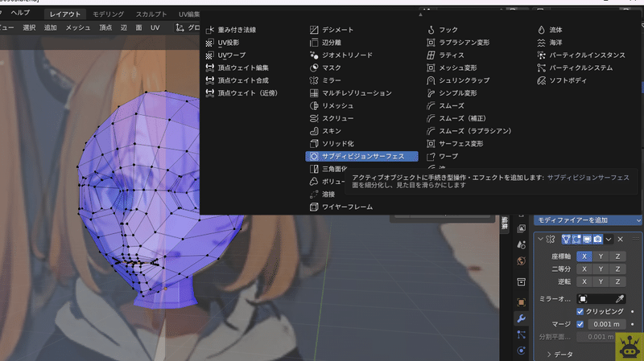
Task: Open transform orientation グロ dropdown
Action: point(188,27)
